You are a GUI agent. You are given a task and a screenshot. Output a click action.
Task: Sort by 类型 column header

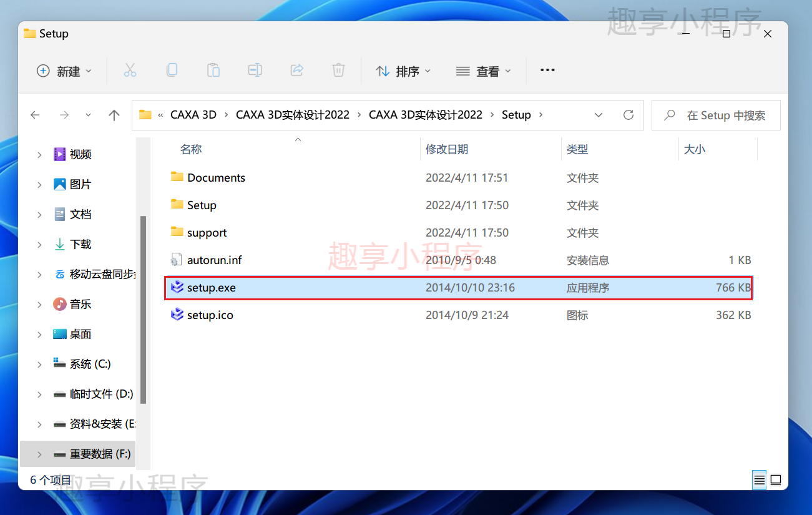(577, 149)
